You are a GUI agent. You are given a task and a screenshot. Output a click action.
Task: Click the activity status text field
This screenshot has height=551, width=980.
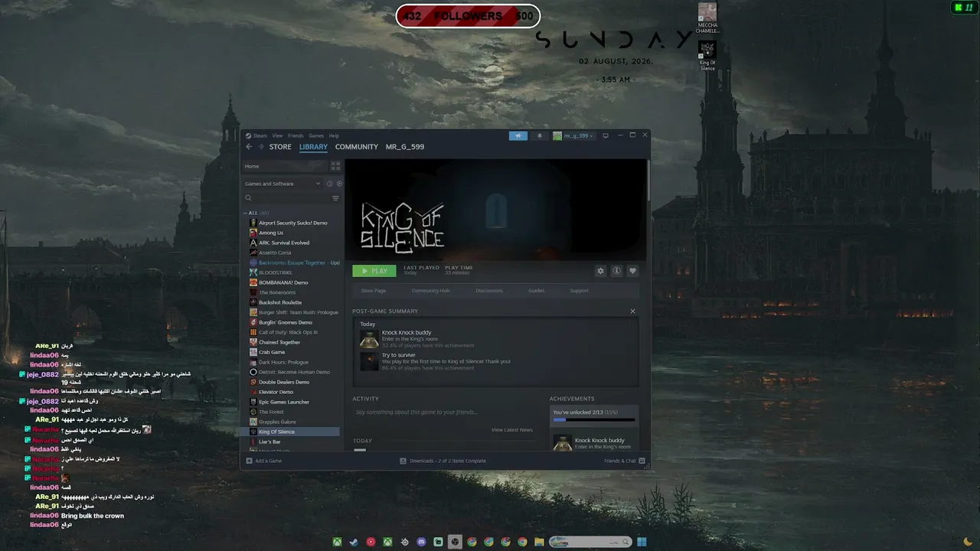pyautogui.click(x=444, y=412)
